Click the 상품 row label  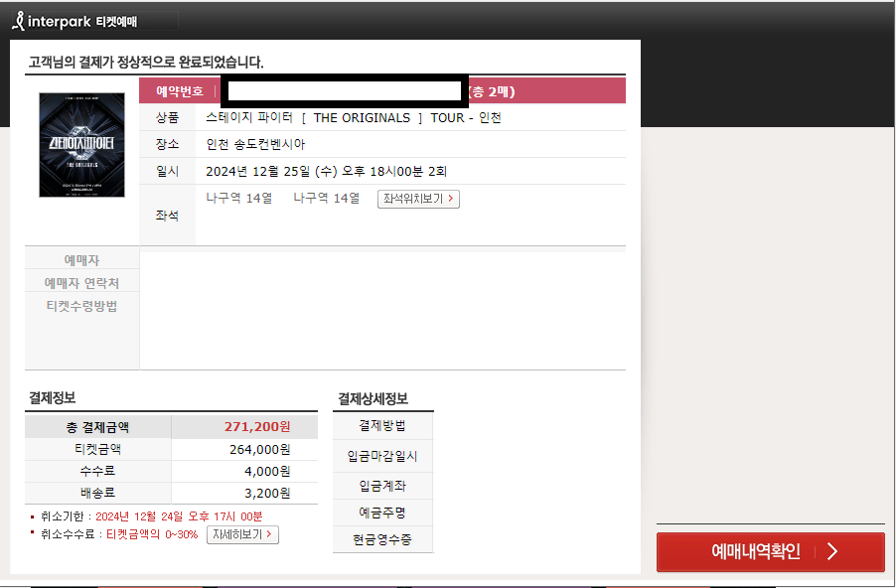tap(167, 118)
